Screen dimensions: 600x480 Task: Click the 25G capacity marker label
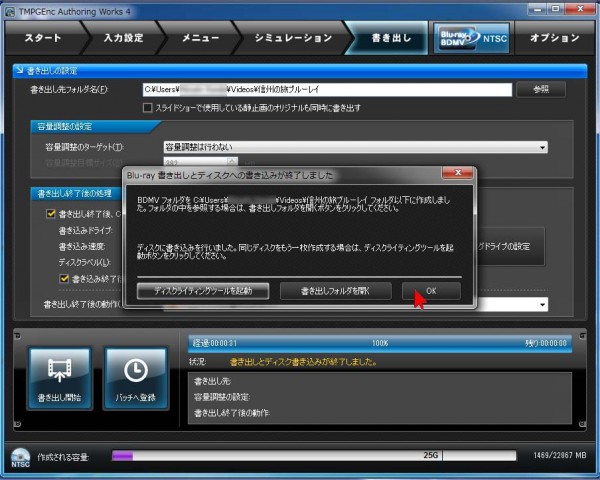[430, 455]
